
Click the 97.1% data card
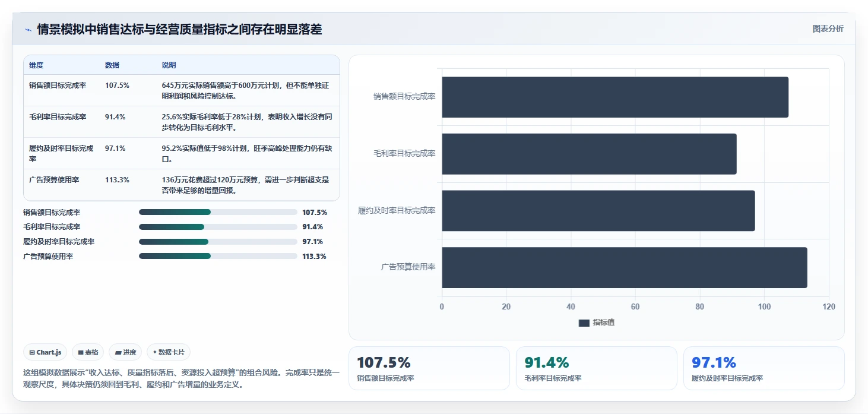pos(764,368)
